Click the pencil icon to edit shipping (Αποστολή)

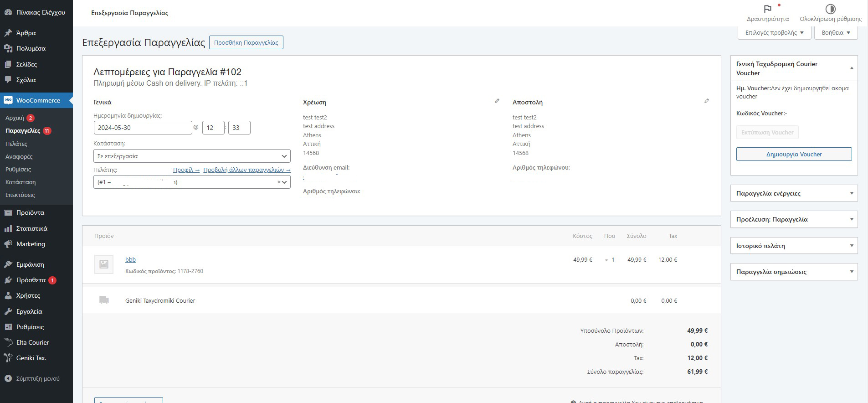[x=707, y=101]
